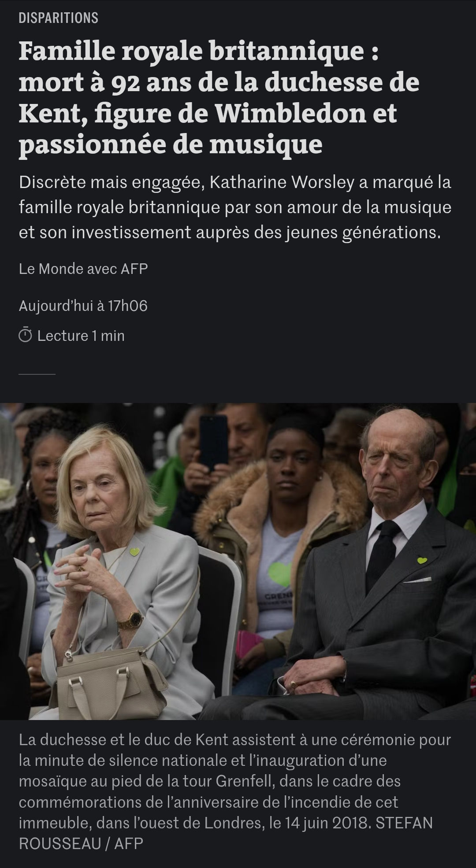476x868 pixels.
Task: Click the white pocket square on the duke's suit
Action: (417, 580)
